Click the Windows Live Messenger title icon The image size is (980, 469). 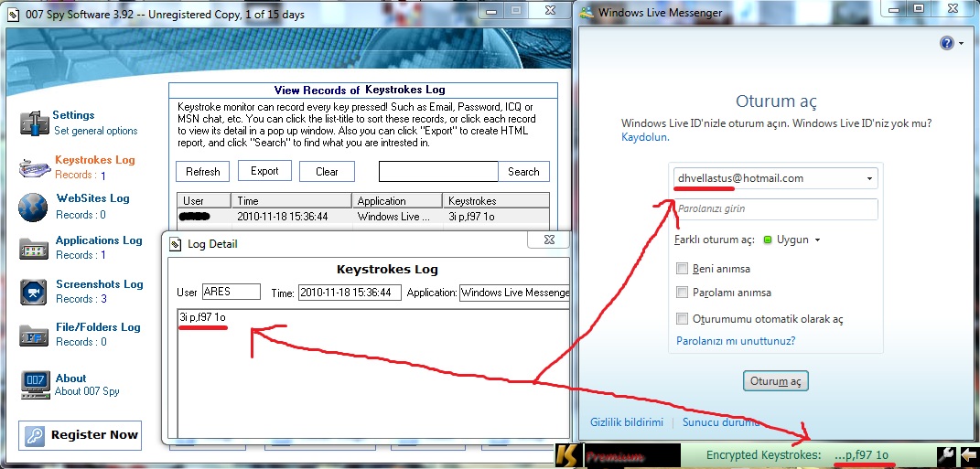tap(587, 13)
